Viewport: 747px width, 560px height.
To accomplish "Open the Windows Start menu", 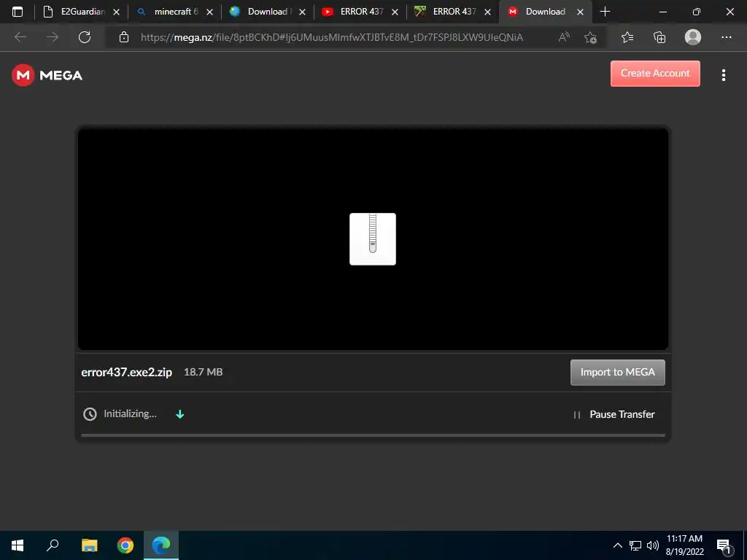I will (x=18, y=545).
